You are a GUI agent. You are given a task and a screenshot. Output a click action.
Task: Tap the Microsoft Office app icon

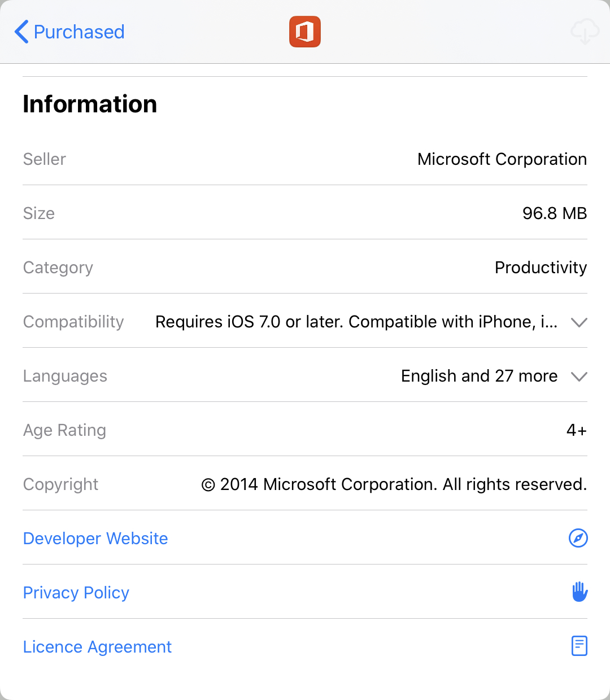[x=305, y=32]
